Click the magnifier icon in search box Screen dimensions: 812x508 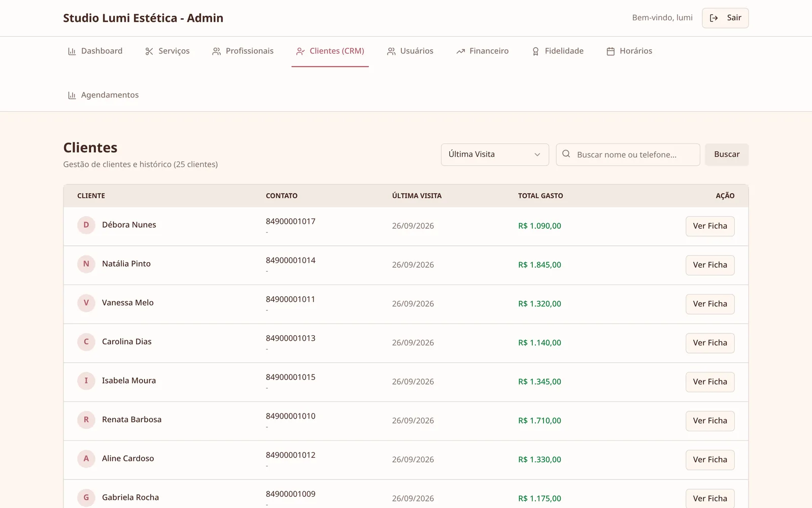pyautogui.click(x=566, y=154)
